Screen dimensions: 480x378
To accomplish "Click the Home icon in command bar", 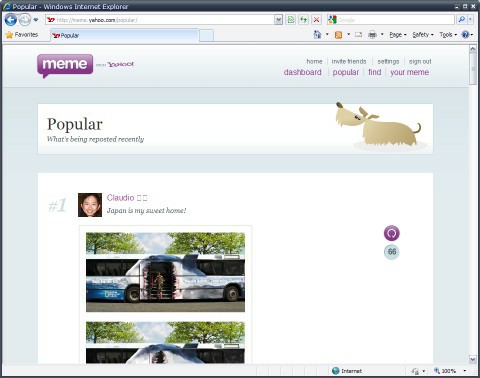I will click(317, 35).
